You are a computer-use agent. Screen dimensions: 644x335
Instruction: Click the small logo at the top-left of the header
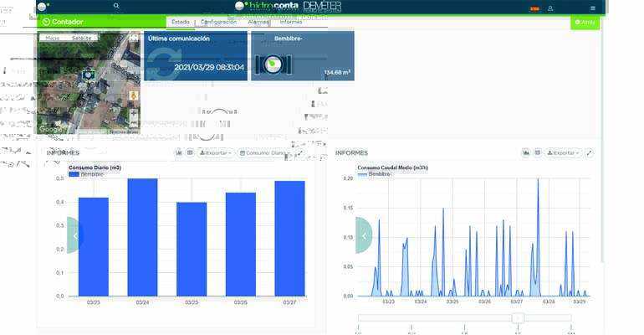tap(43, 6)
